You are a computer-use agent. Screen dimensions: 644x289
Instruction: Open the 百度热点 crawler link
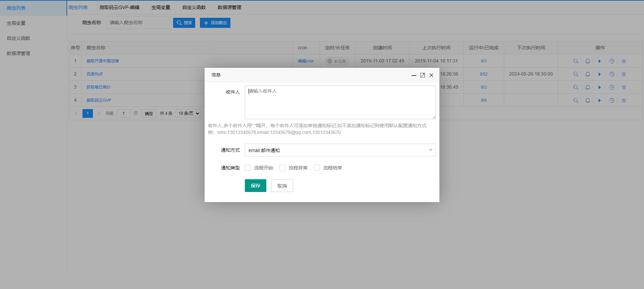pyautogui.click(x=95, y=74)
